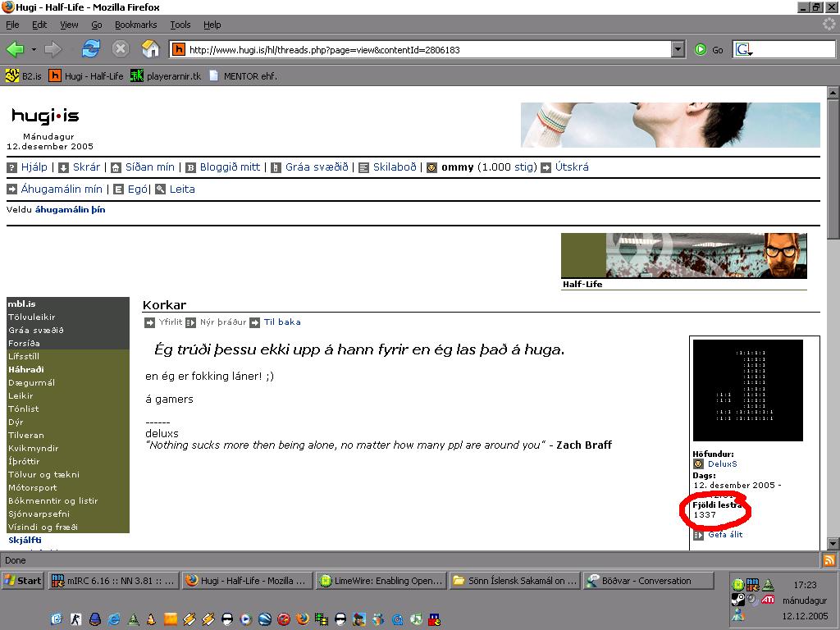Screen dimensions: 840x630
Task: Open the Tools menu
Action: tap(180, 25)
